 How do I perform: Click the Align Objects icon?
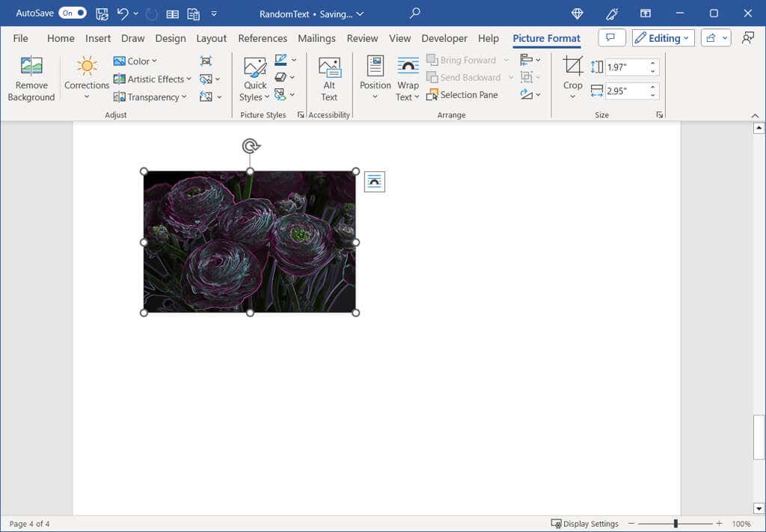click(526, 60)
